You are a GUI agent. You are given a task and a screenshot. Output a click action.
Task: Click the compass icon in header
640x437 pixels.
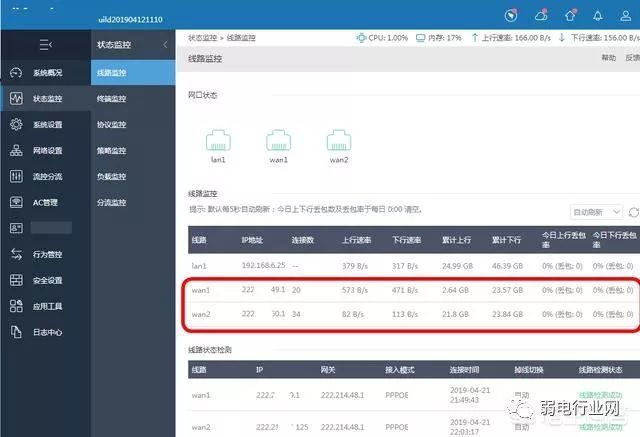[511, 16]
